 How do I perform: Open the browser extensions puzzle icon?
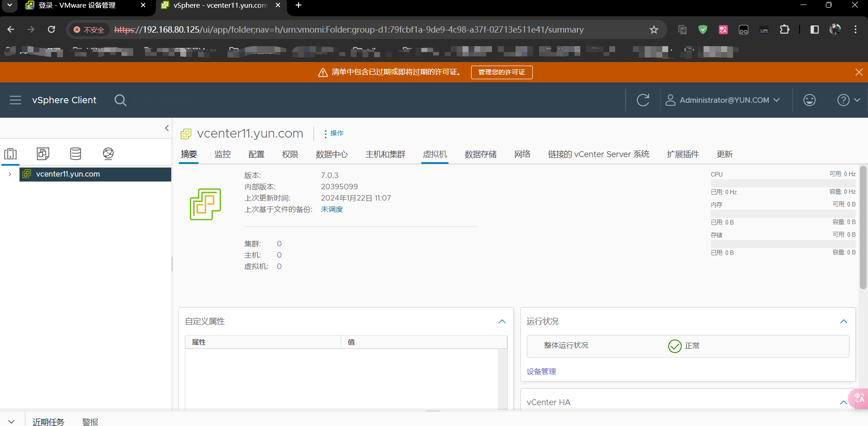coord(785,29)
